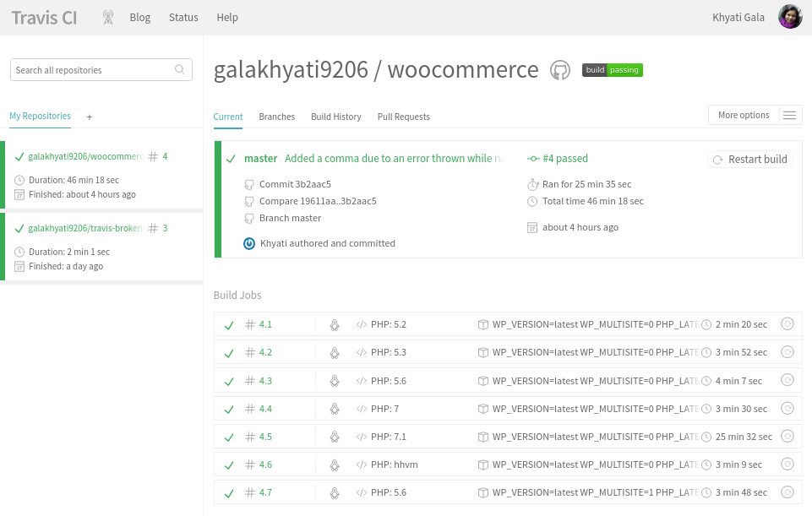Click the green checkmark toggle on job 4.5
The image size is (812, 516).
(228, 436)
